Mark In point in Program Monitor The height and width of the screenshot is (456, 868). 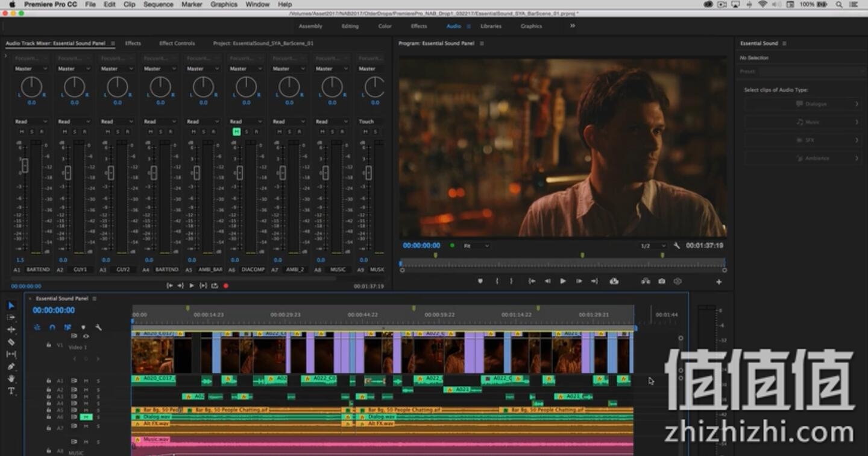(497, 281)
